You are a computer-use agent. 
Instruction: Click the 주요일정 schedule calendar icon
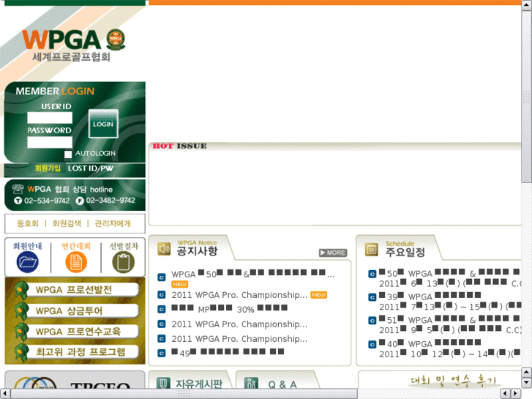(372, 250)
